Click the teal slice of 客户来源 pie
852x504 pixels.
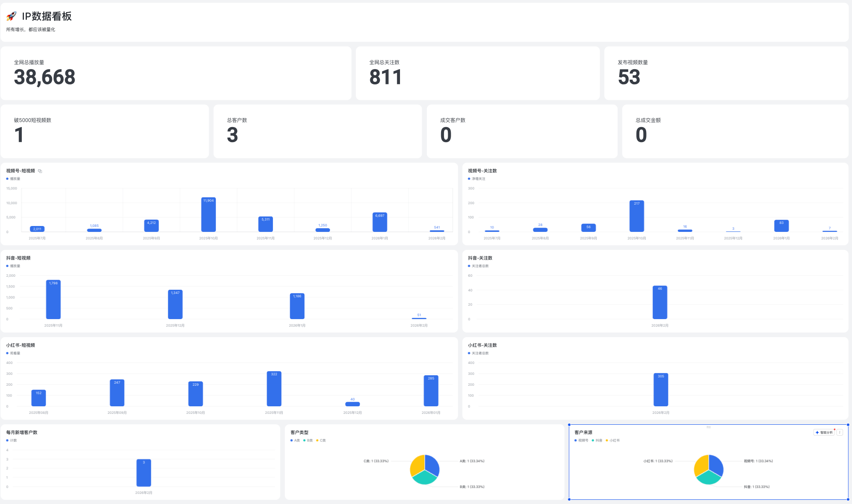click(708, 478)
